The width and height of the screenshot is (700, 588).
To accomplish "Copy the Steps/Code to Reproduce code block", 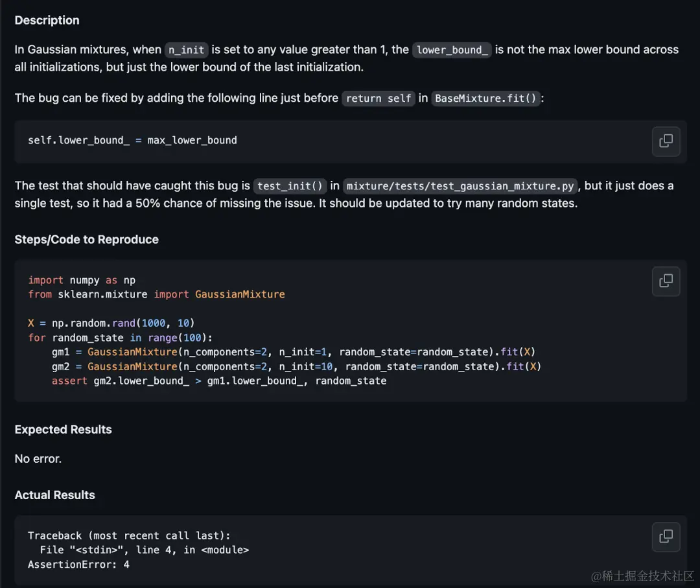I will pos(666,281).
